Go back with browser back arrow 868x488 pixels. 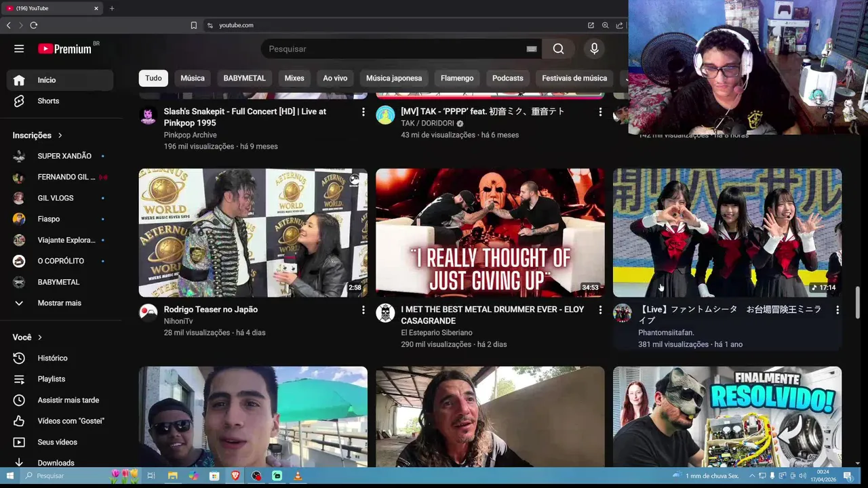(8, 25)
